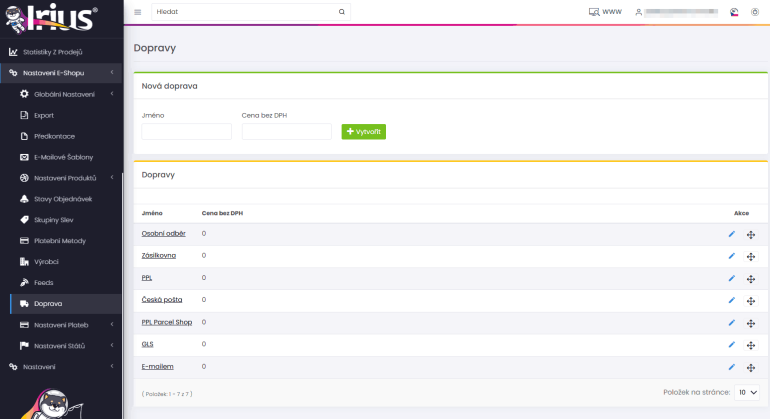Open Česká pošta link
The image size is (770, 419).
click(x=162, y=300)
